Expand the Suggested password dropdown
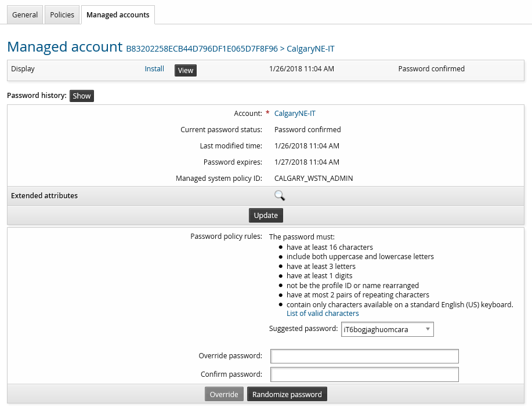The height and width of the screenshot is (411, 532). [x=387, y=330]
